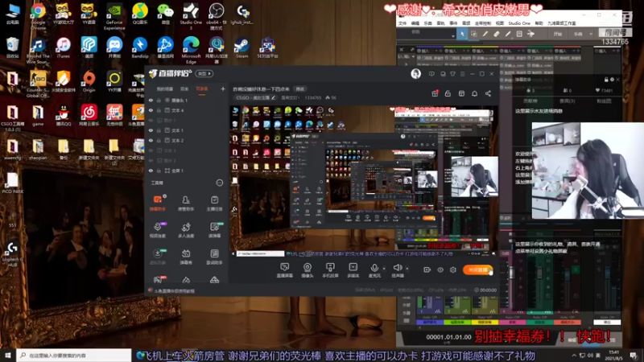Expand the 麦克风 device arrow

(384, 269)
